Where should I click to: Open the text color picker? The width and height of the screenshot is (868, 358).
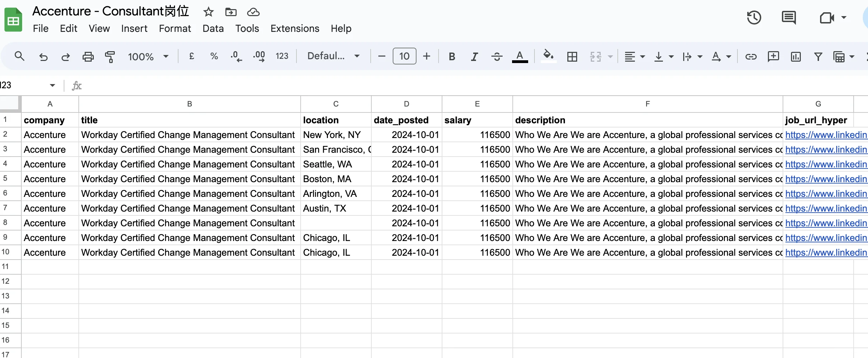pos(520,56)
